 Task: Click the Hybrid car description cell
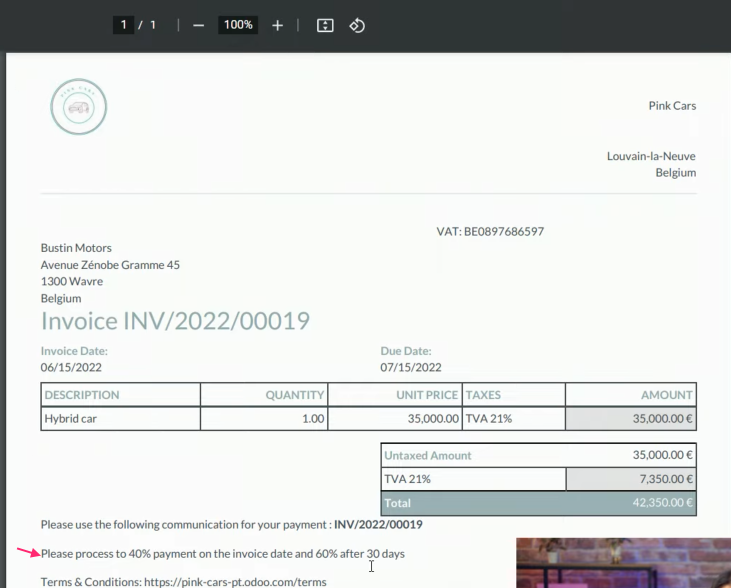121,419
